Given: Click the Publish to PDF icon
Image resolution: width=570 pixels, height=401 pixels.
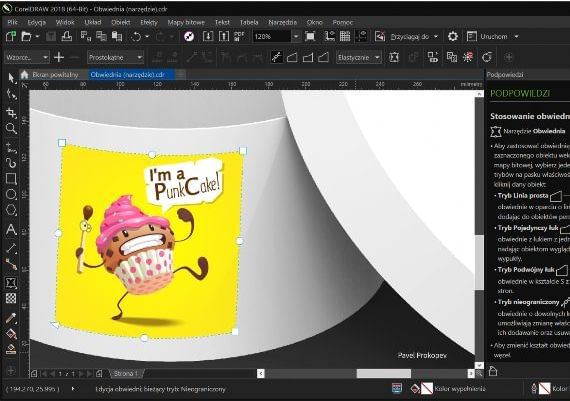Looking at the screenshot, I should pos(239,36).
